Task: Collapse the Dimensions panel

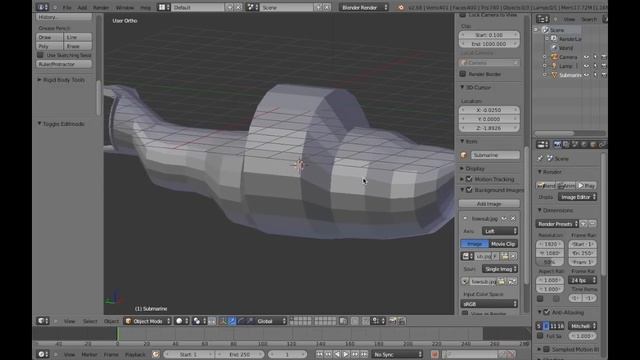Action: coord(540,211)
